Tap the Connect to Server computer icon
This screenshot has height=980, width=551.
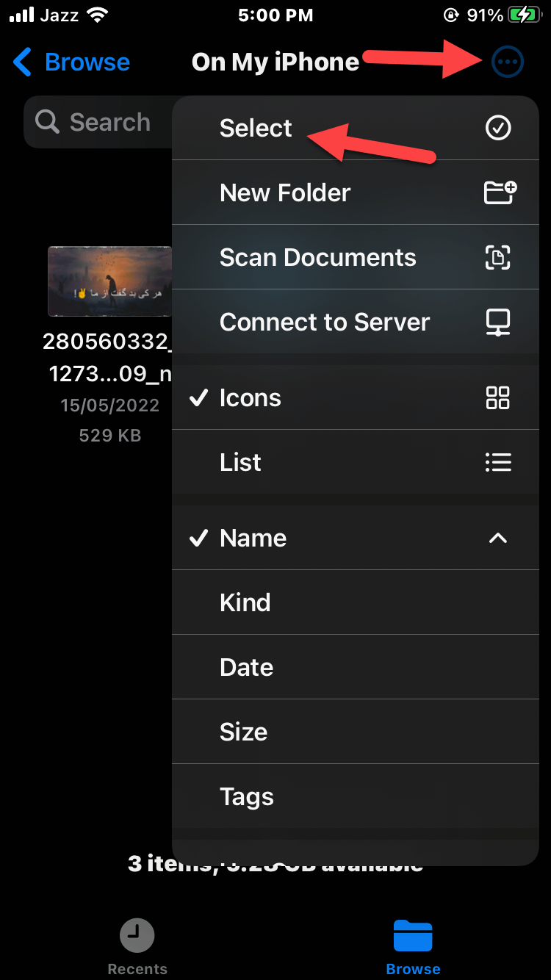point(498,322)
